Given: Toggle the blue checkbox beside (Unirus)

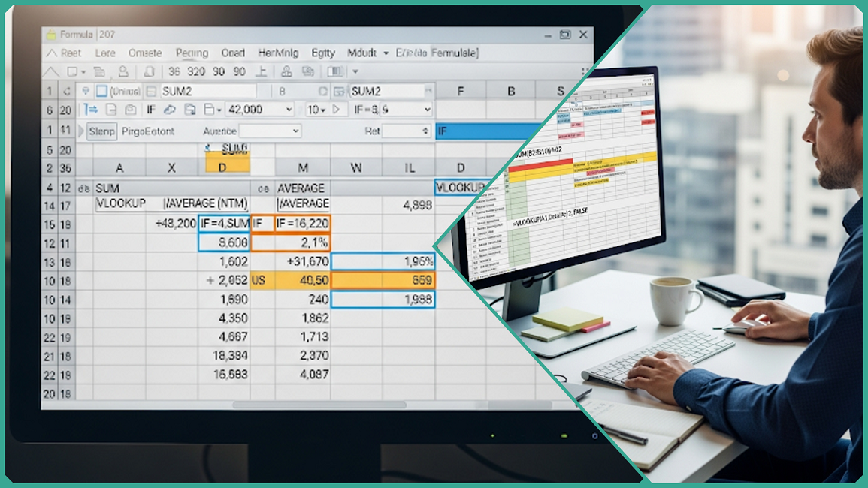Looking at the screenshot, I should tap(102, 92).
